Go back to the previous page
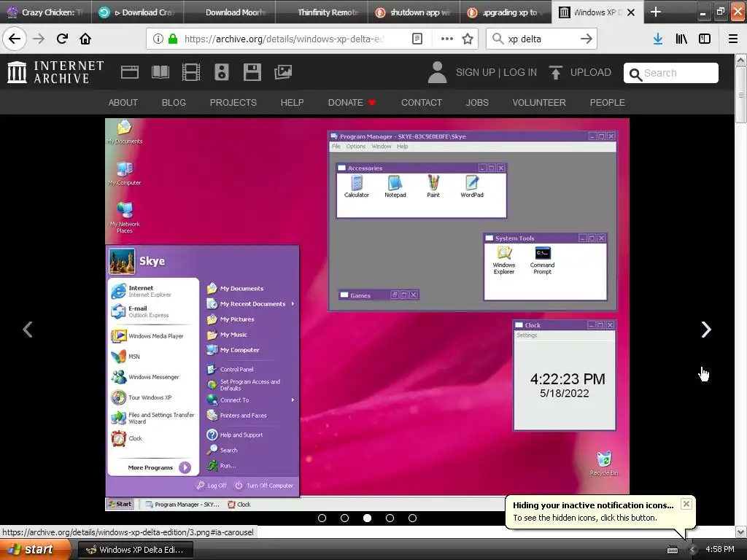 pos(15,39)
